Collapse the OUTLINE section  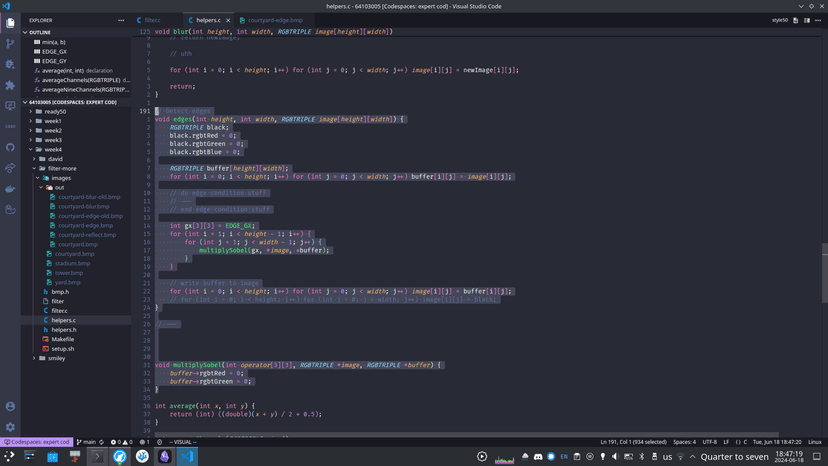(40, 33)
